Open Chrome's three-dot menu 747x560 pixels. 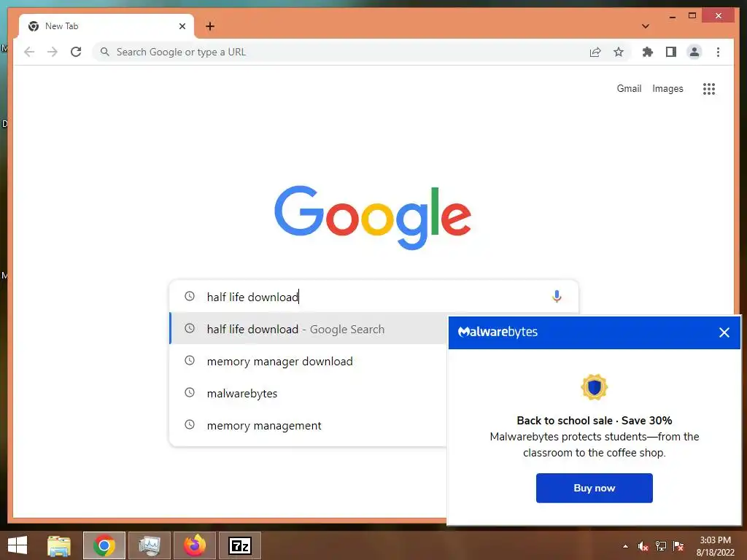(718, 52)
